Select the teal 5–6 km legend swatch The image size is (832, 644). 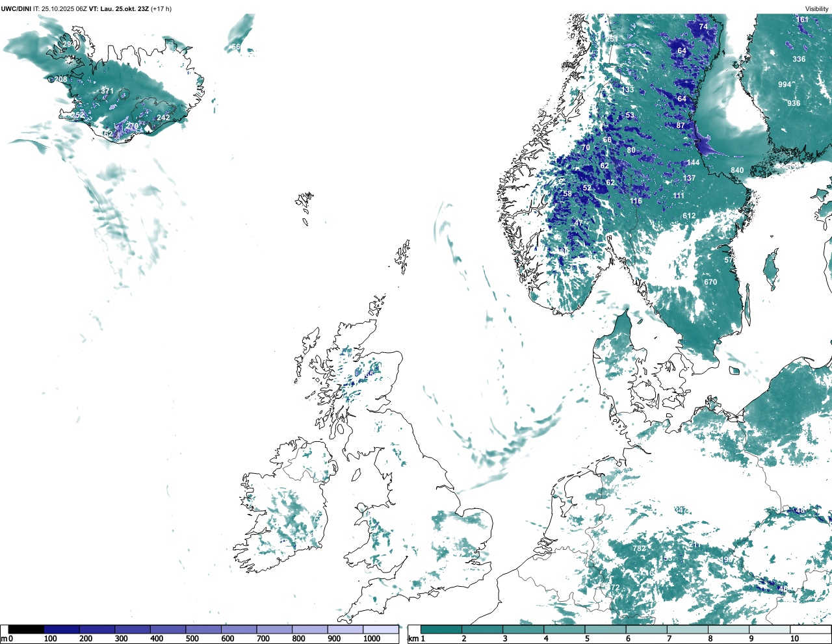coord(606,629)
